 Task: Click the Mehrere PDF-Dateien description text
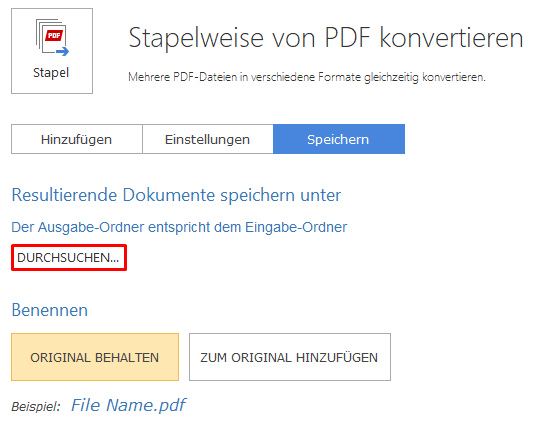(307, 77)
